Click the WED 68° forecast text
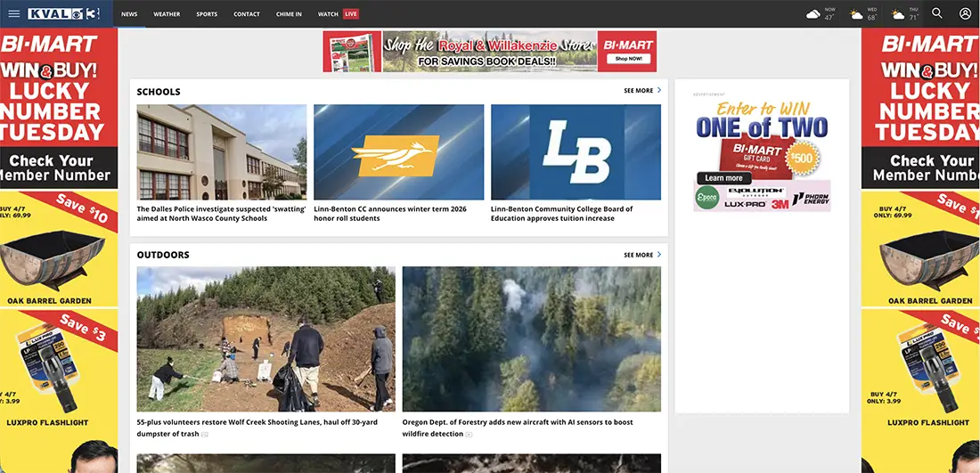The image size is (980, 473). pos(872,14)
